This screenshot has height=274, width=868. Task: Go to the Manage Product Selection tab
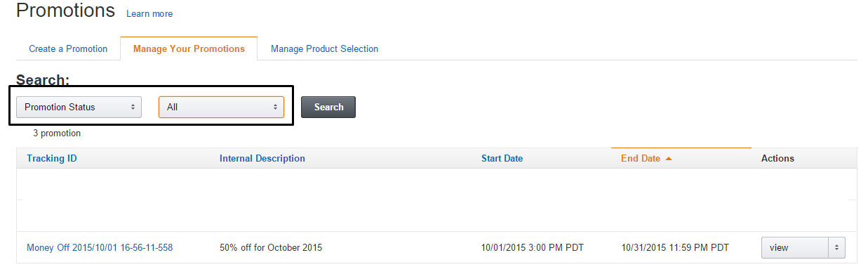pyautogui.click(x=324, y=48)
